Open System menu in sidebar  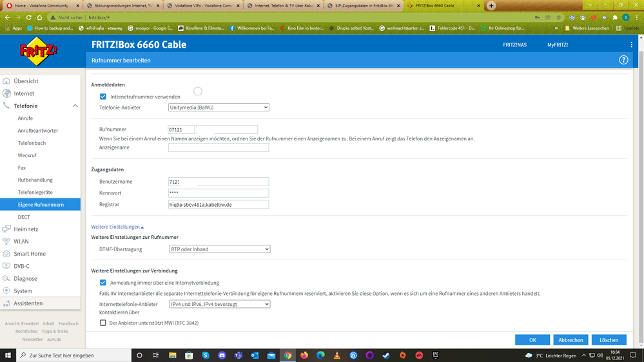tap(23, 291)
